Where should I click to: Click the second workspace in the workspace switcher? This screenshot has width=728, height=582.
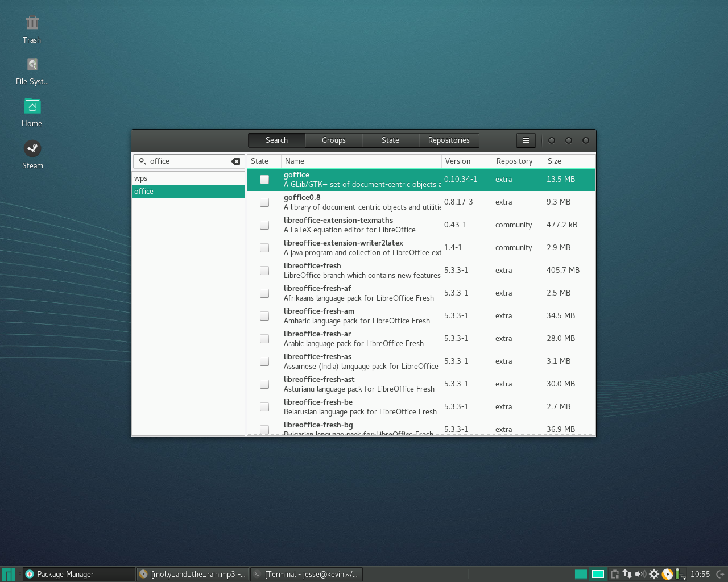click(x=597, y=575)
